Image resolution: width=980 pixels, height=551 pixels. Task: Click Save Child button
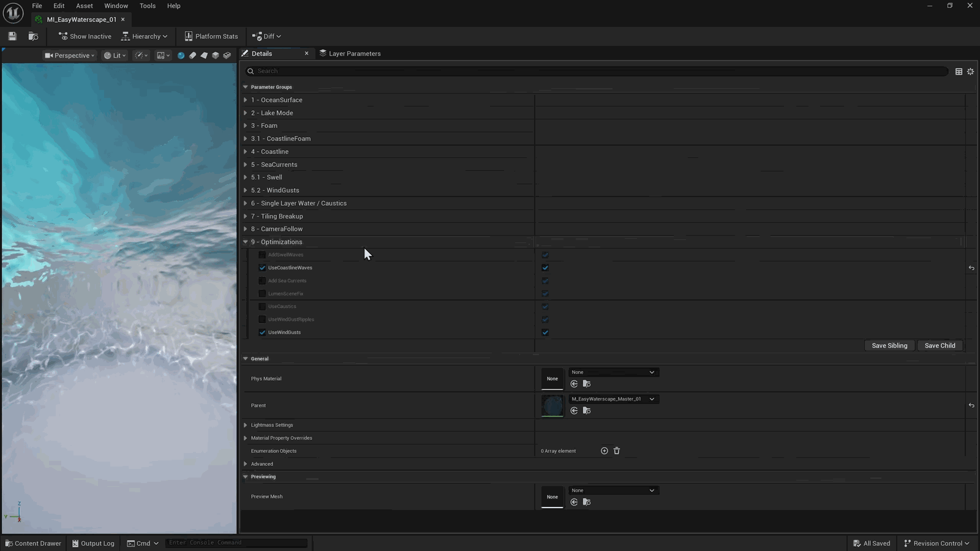point(940,345)
